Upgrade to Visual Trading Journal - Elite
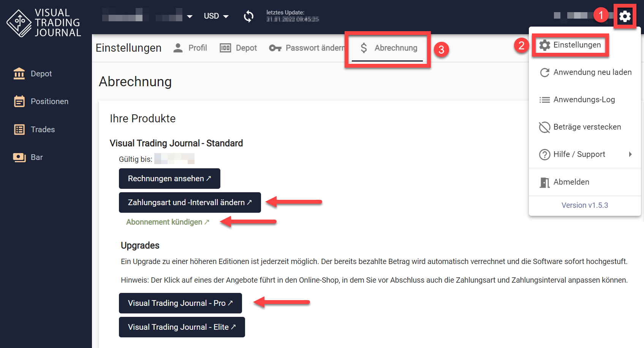644x348 pixels. [x=182, y=327]
